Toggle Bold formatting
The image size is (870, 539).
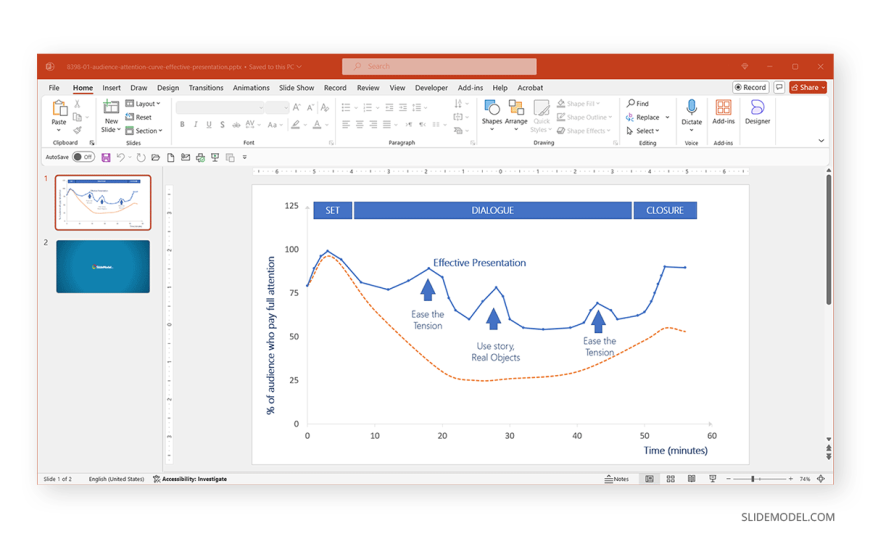[x=182, y=124]
